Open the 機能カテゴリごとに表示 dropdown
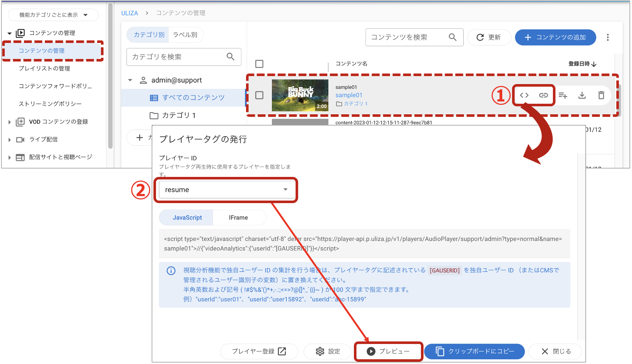Image resolution: width=632 pixels, height=364 pixels. tap(54, 15)
